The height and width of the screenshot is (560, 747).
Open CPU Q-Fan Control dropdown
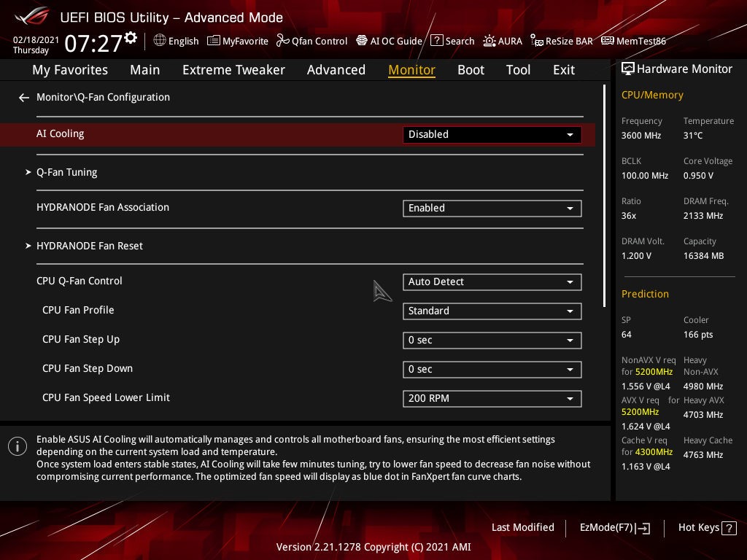coord(492,282)
